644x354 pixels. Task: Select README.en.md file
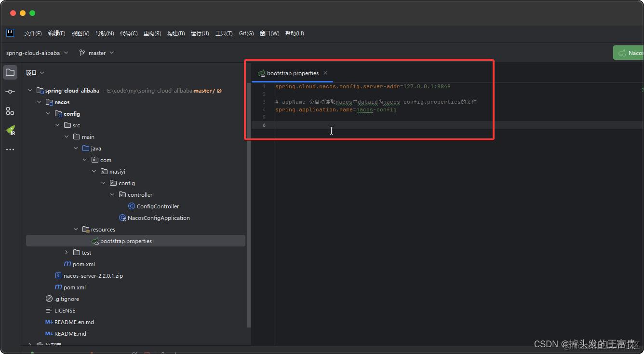(74, 322)
